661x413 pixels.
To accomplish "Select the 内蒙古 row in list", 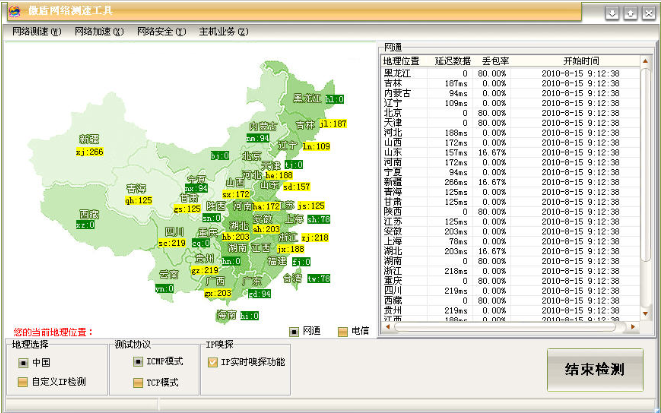I will pos(511,93).
